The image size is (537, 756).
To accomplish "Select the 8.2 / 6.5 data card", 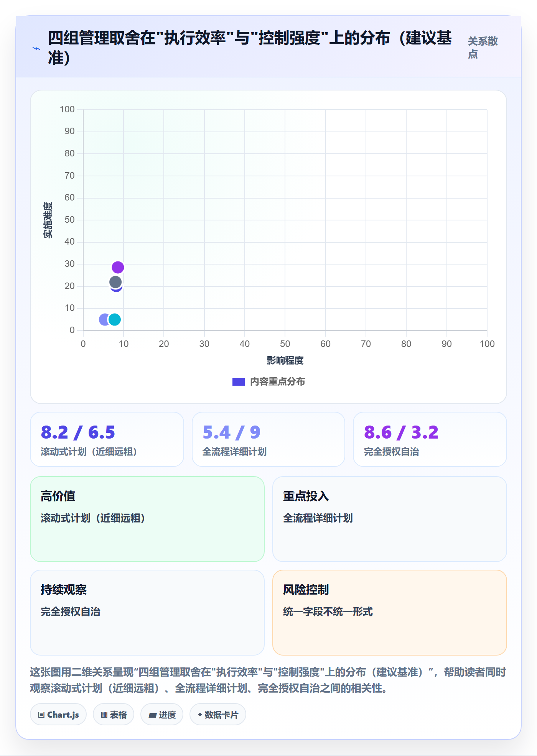I will coord(107,439).
